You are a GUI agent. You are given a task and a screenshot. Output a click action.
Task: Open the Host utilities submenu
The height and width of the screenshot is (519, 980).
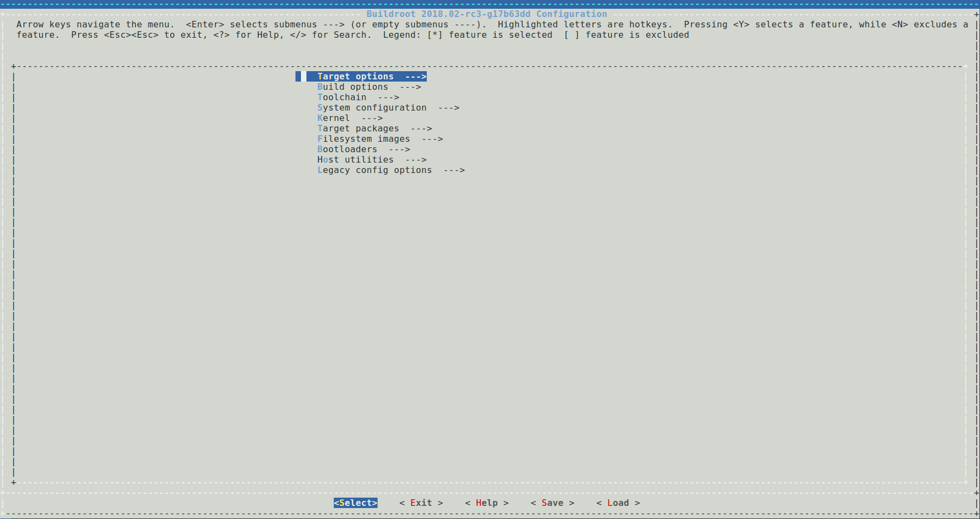tap(372, 160)
